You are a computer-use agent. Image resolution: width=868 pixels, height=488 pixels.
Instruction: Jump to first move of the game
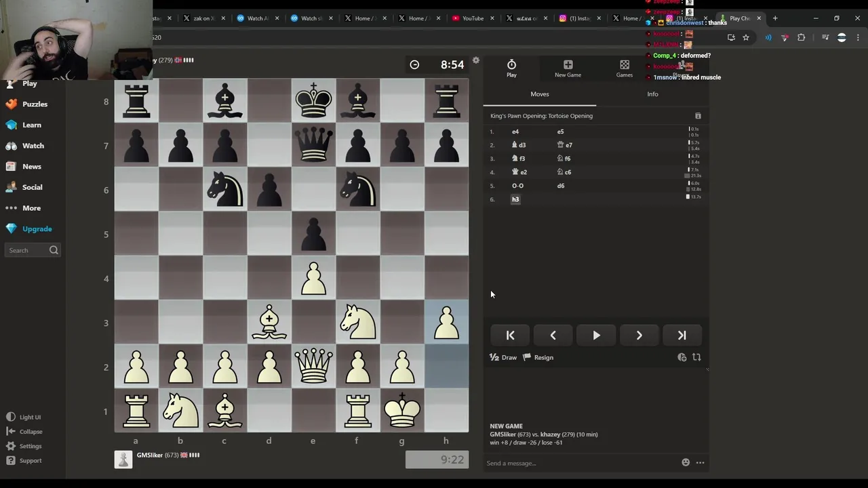click(511, 335)
